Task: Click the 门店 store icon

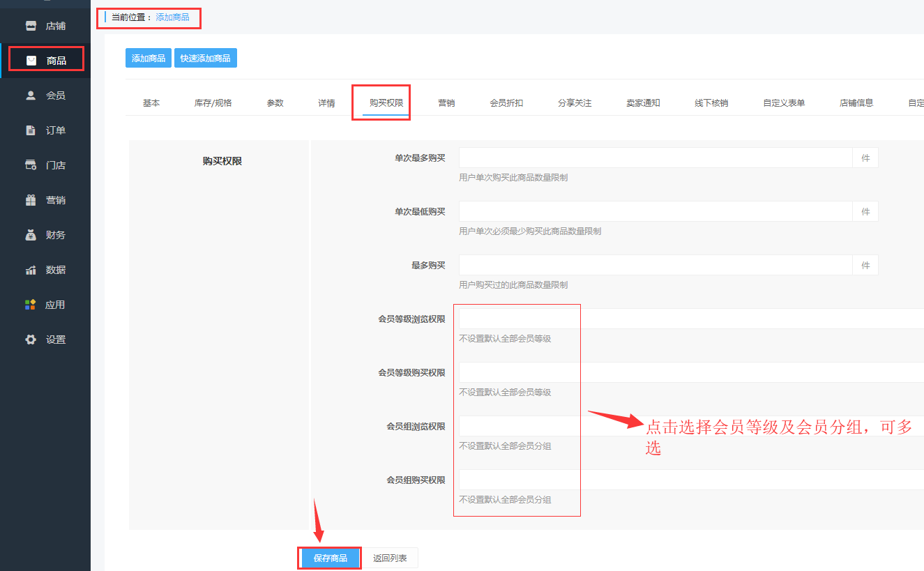Action: [31, 165]
